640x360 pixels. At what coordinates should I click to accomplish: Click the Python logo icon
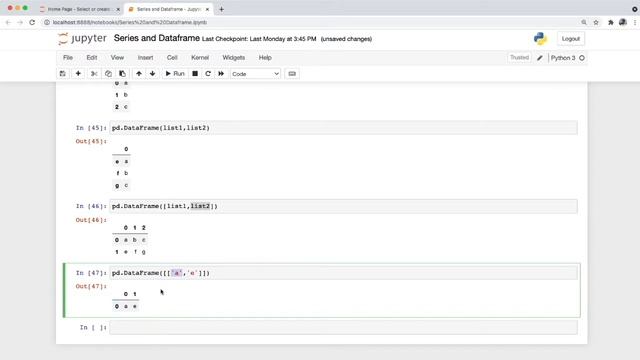(540, 39)
